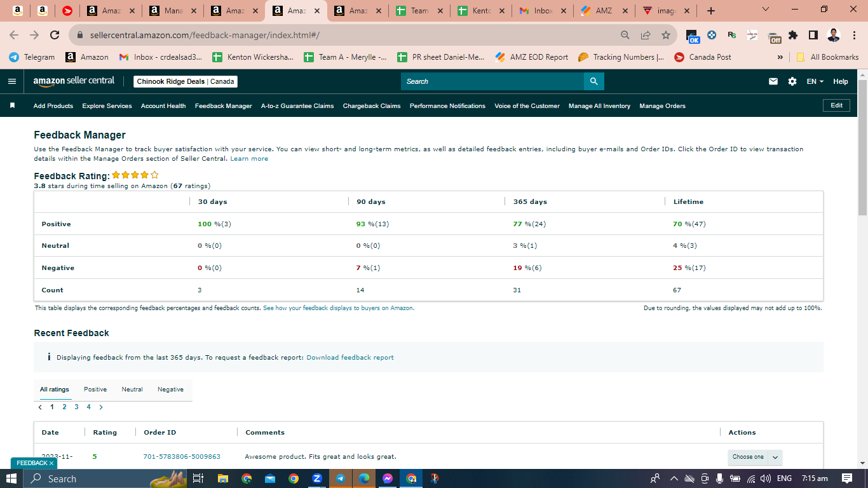Click the browser address bar URL
Screen dimensions: 868x488
point(205,35)
